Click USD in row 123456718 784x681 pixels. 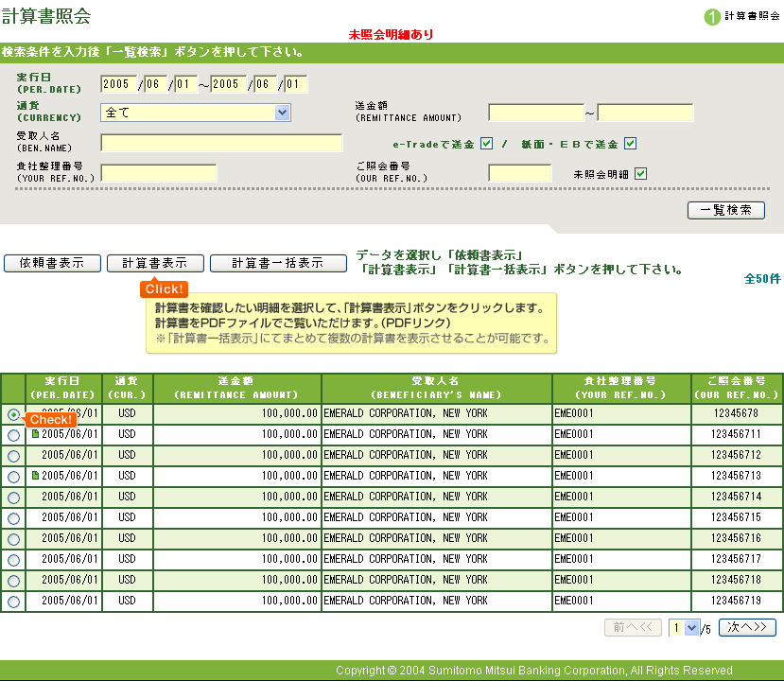[127, 580]
